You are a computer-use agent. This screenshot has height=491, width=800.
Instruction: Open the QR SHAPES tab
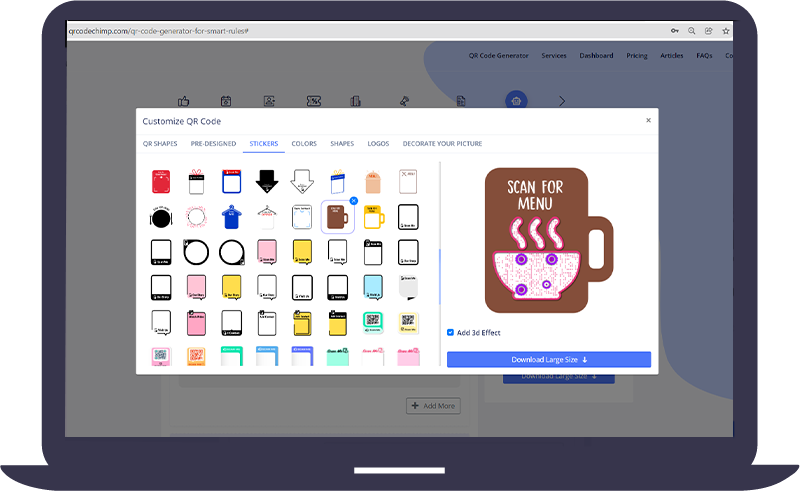pyautogui.click(x=160, y=143)
